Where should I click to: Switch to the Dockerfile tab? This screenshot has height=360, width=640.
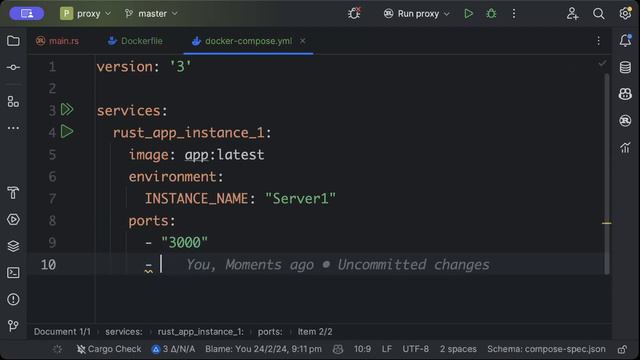(x=136, y=41)
